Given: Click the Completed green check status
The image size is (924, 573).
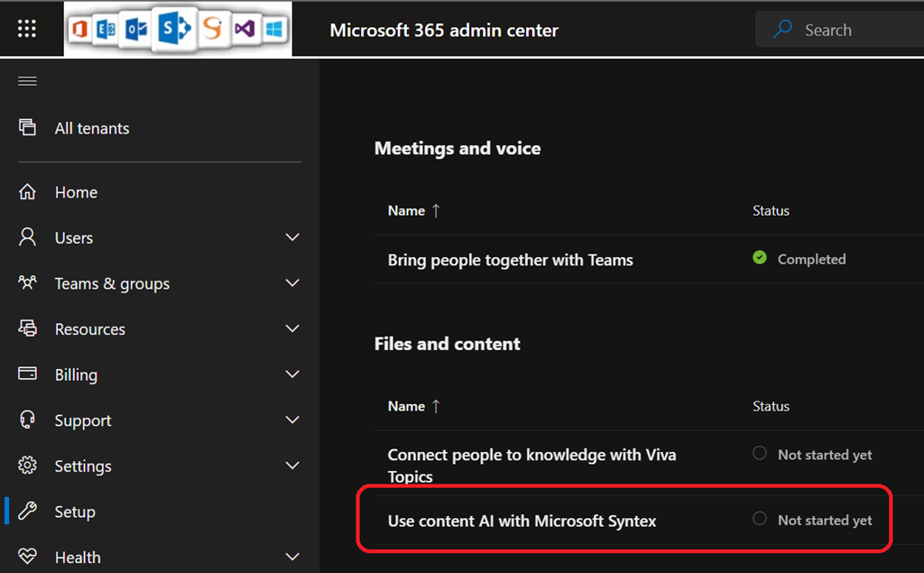Looking at the screenshot, I should [x=760, y=258].
